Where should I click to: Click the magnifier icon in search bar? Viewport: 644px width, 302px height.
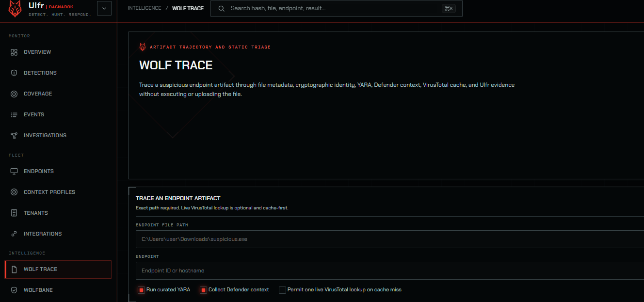tap(221, 8)
